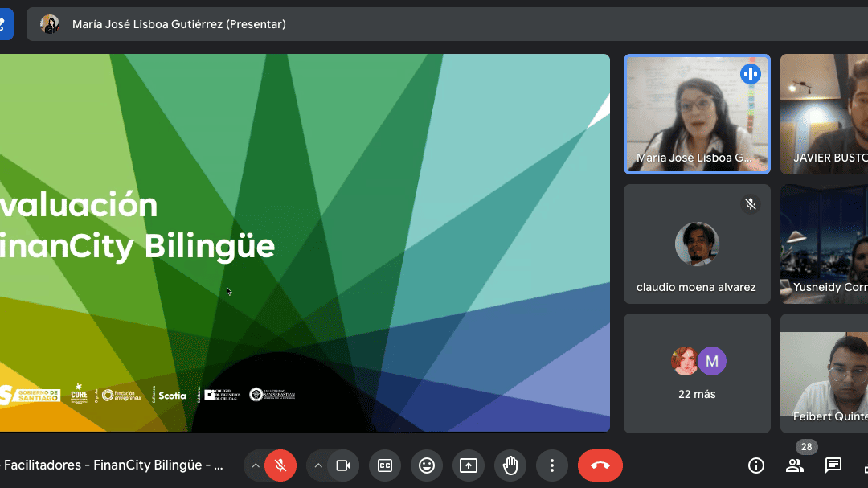The image size is (868, 488).
Task: Select JAVIER BUSTO video tile
Action: [x=825, y=114]
